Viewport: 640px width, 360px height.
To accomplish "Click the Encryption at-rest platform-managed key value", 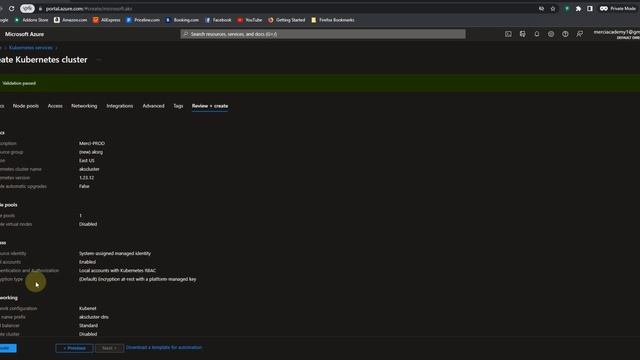I will [138, 279].
